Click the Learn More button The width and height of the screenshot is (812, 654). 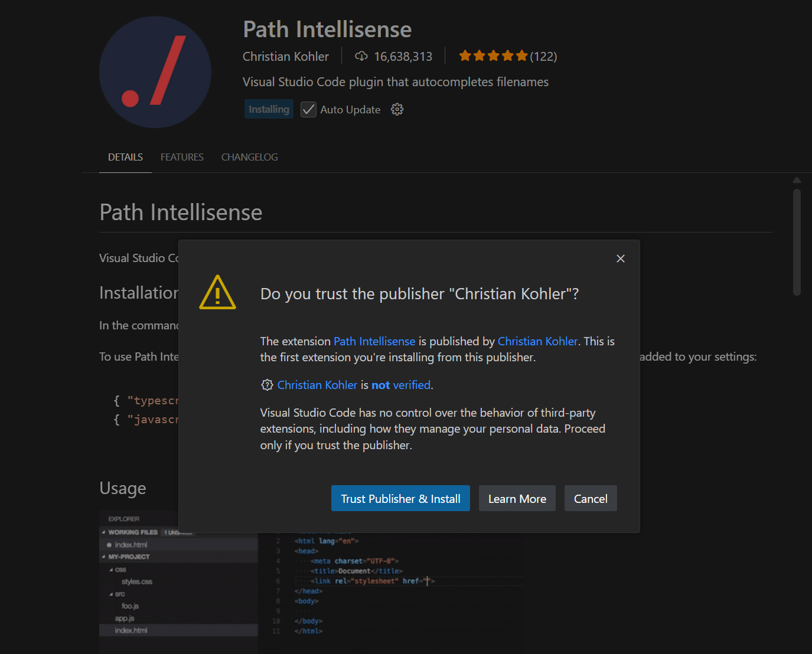[517, 499]
